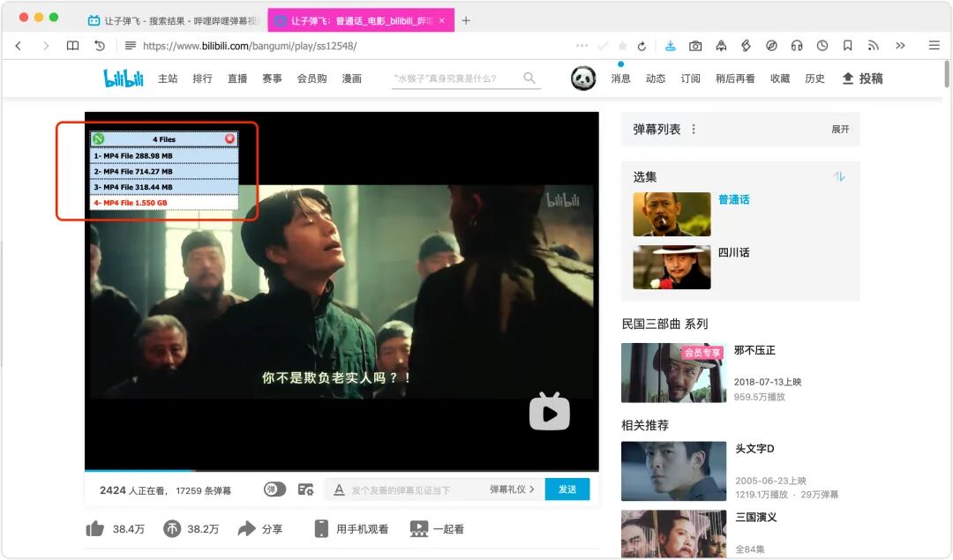Viewport: 953px width, 560px height.
Task: Click the search magnifier icon
Action: [529, 78]
